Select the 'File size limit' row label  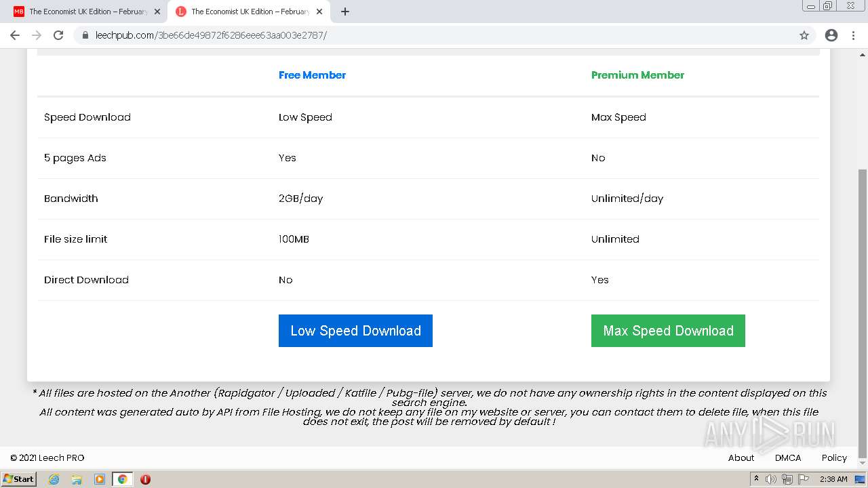(75, 239)
